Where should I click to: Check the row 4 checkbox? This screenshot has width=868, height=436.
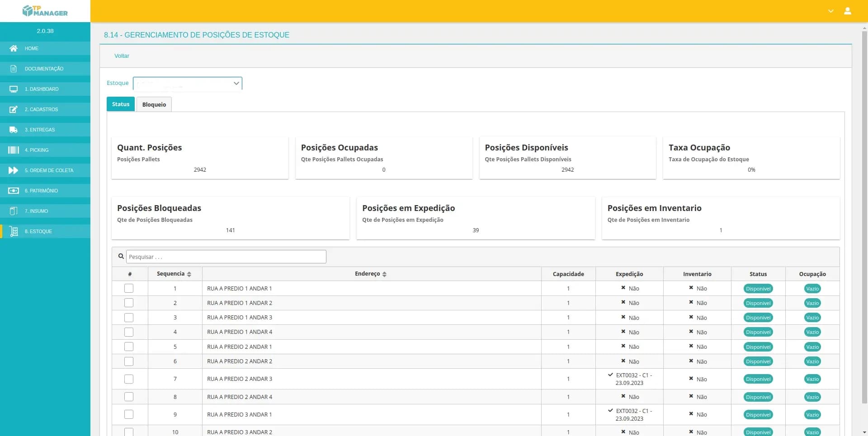coord(129,332)
